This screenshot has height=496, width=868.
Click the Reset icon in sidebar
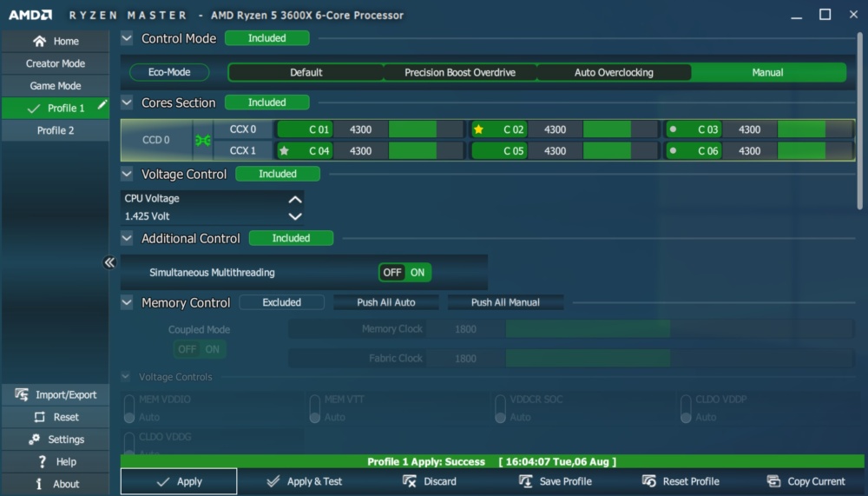tap(39, 417)
